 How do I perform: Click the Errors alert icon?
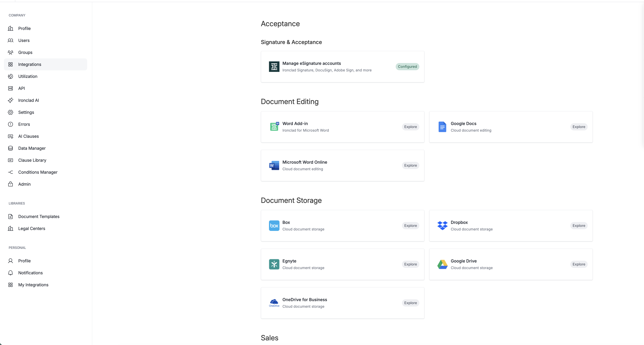coord(10,124)
